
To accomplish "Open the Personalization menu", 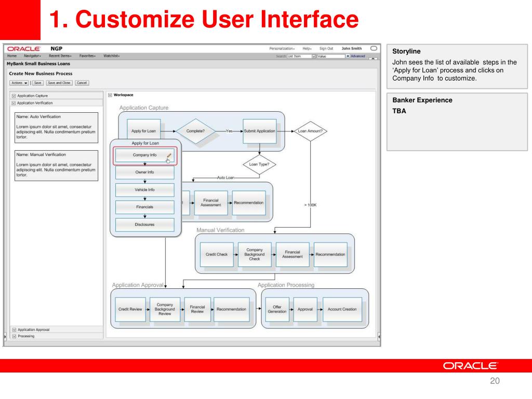I will (282, 48).
